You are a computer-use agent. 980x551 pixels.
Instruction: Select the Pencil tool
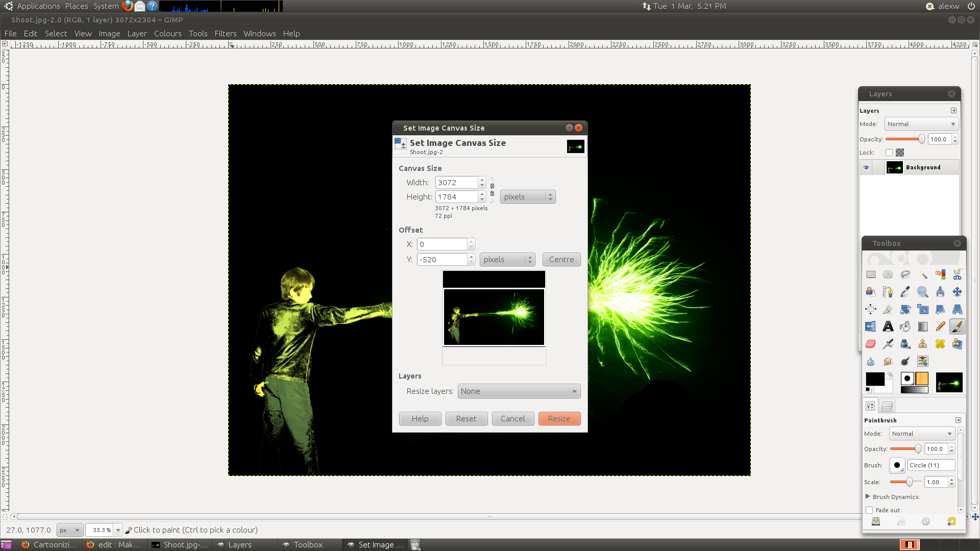coord(940,327)
